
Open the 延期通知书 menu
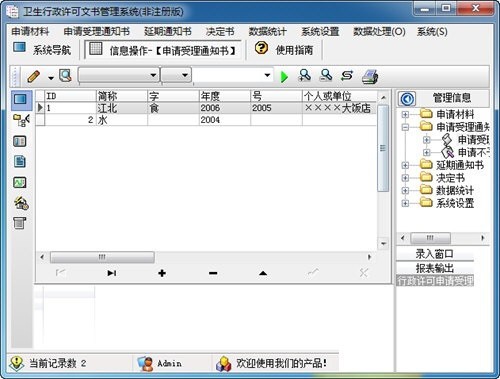tap(168, 32)
